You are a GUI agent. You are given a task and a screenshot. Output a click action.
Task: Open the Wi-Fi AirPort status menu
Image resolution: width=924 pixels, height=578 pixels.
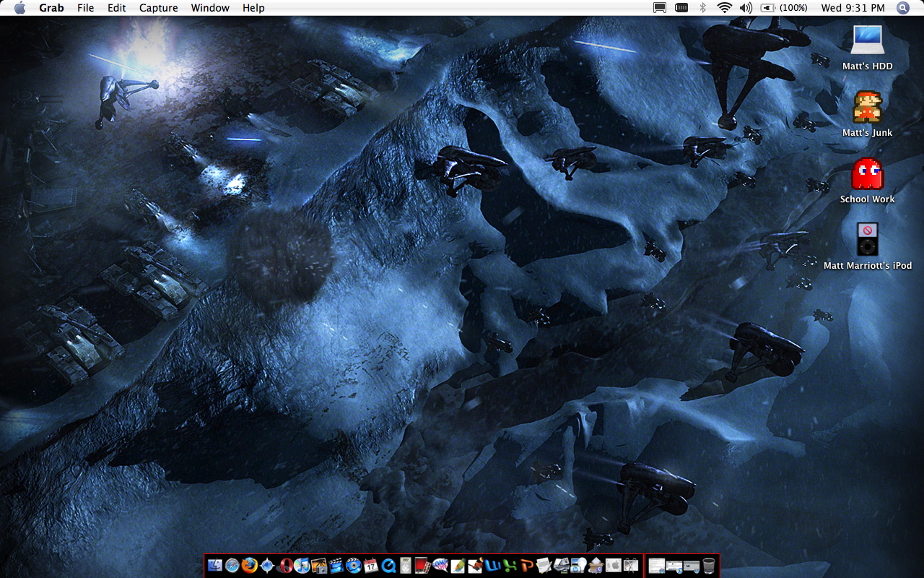point(724,8)
